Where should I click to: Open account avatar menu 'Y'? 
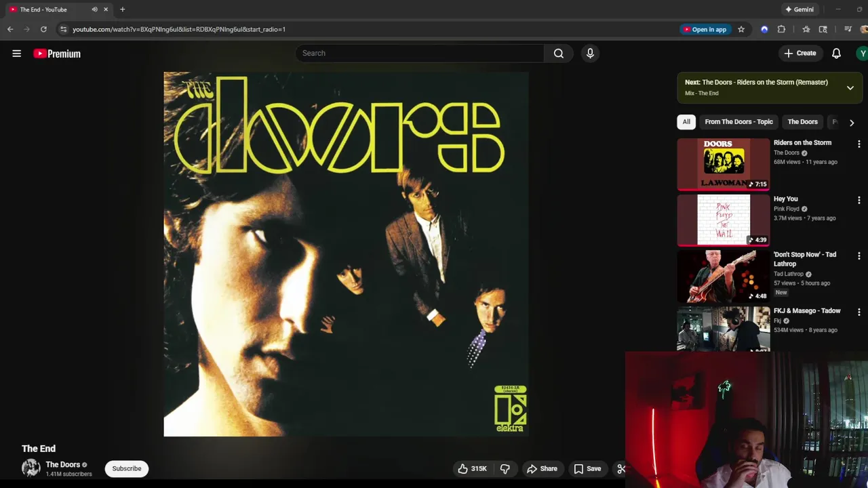862,53
